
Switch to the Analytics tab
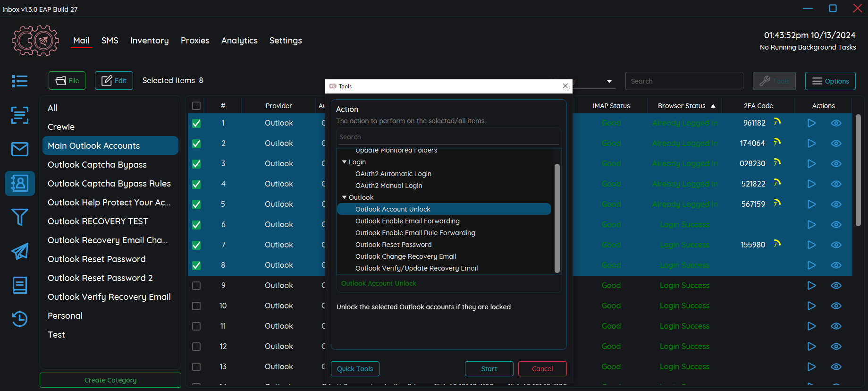pos(239,41)
